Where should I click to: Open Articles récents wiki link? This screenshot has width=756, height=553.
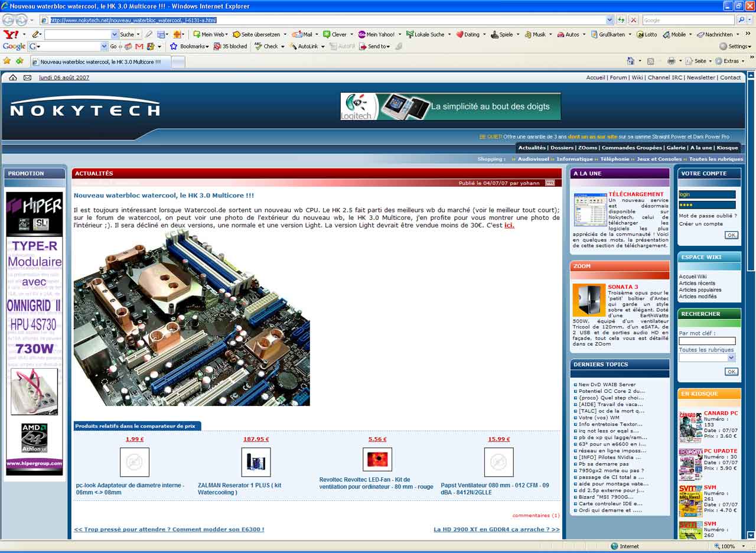tap(697, 283)
